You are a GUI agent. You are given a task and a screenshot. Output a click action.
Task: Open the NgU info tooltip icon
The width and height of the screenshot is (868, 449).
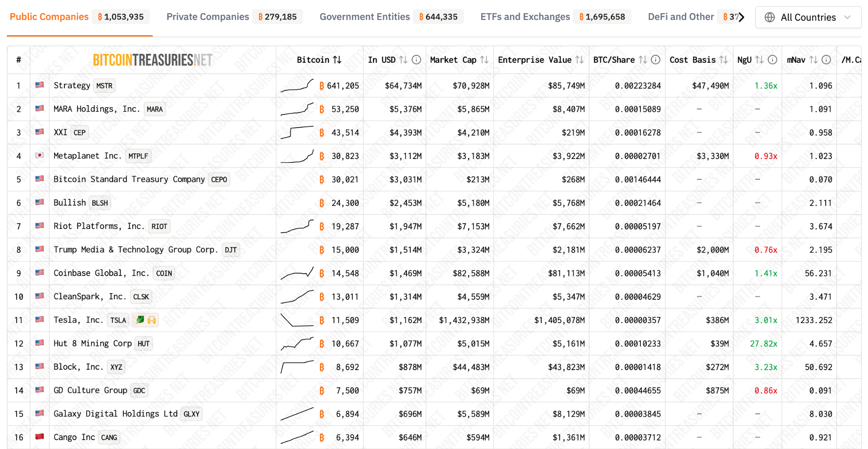click(772, 60)
